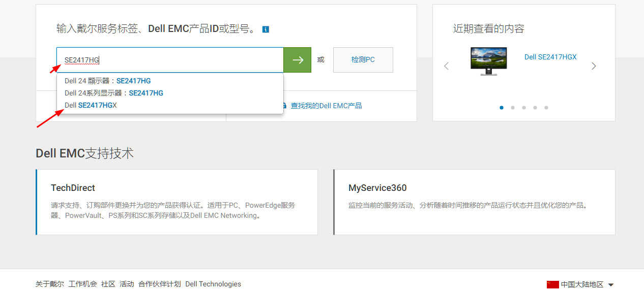This screenshot has height=292, width=644.
Task: Open the Dell Technologies footer link
Action: click(x=213, y=284)
